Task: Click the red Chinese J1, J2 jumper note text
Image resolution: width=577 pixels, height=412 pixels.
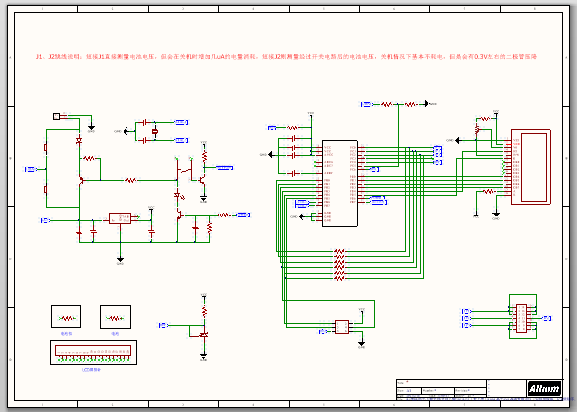Action: 286,57
